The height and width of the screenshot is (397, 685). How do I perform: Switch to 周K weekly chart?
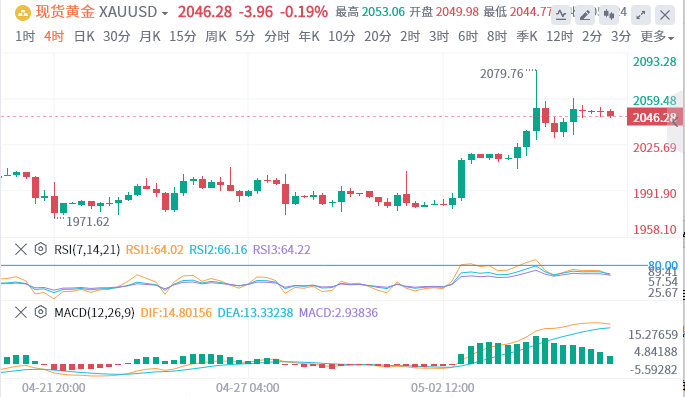point(216,37)
